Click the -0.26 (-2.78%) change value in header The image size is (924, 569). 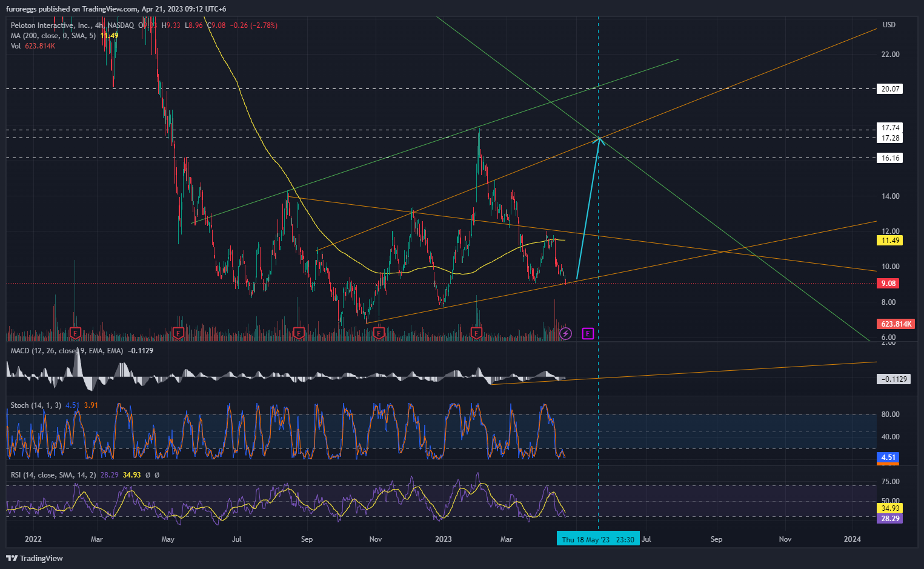(x=254, y=25)
